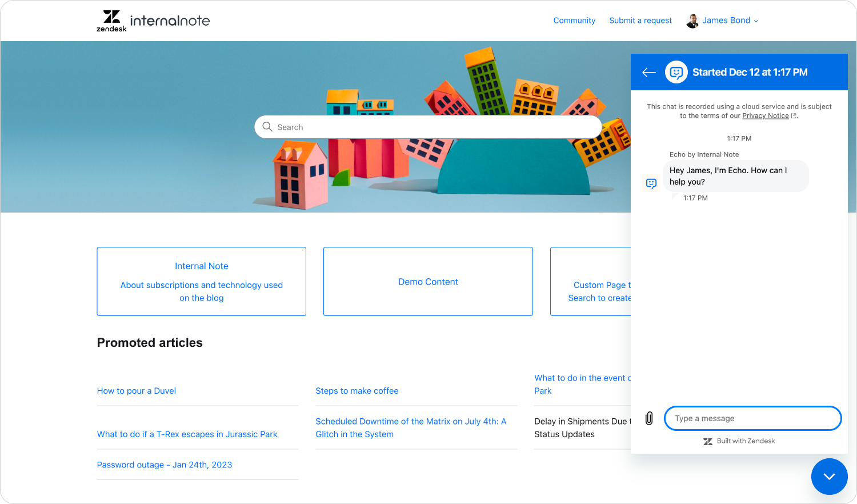Click James Bond profile avatar
This screenshot has width=857, height=504.
[692, 21]
